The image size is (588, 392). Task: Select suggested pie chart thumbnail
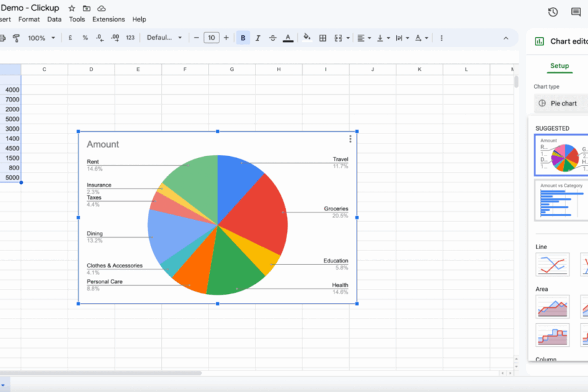(561, 155)
